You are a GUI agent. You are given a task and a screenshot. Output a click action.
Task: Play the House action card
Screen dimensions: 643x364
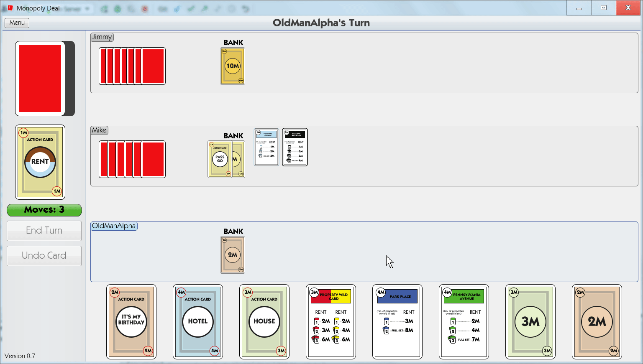pyautogui.click(x=264, y=322)
